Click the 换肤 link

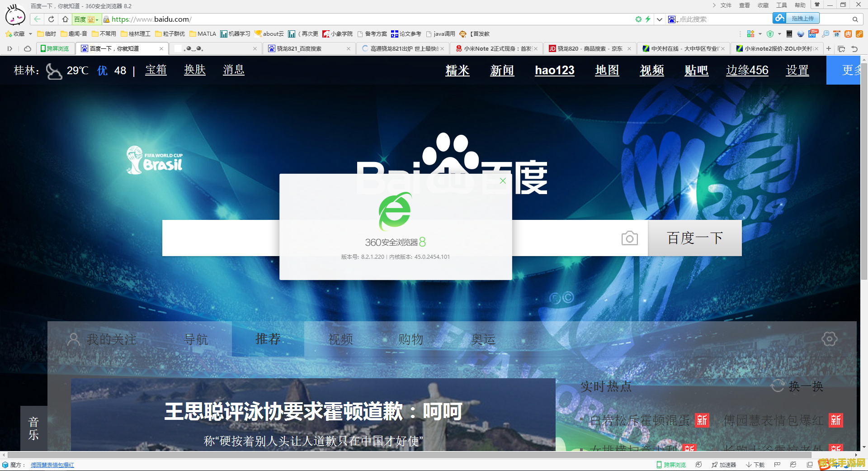click(195, 70)
